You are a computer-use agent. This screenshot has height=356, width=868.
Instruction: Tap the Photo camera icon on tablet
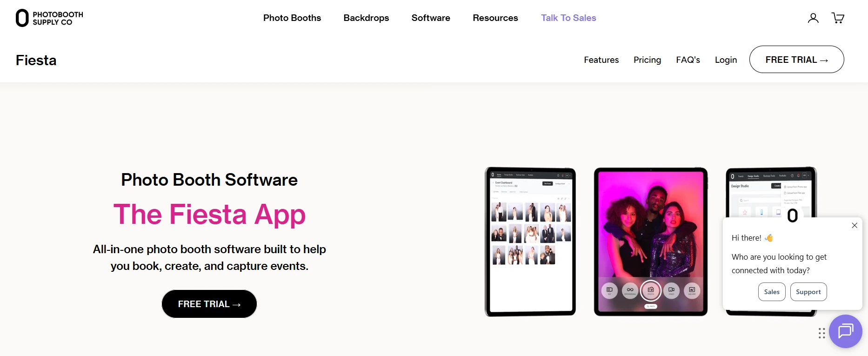click(651, 290)
